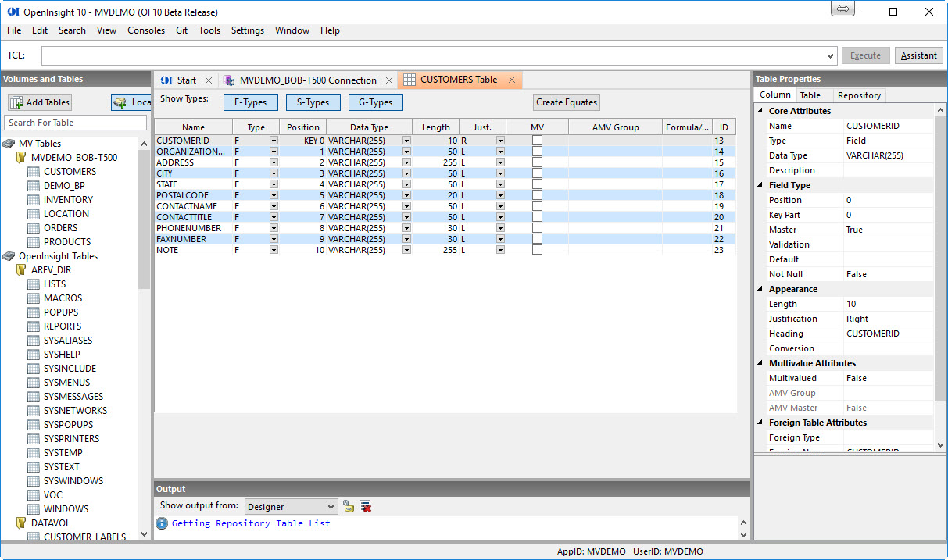
Task: Click the AREV_DIR volume icon
Action: [21, 270]
